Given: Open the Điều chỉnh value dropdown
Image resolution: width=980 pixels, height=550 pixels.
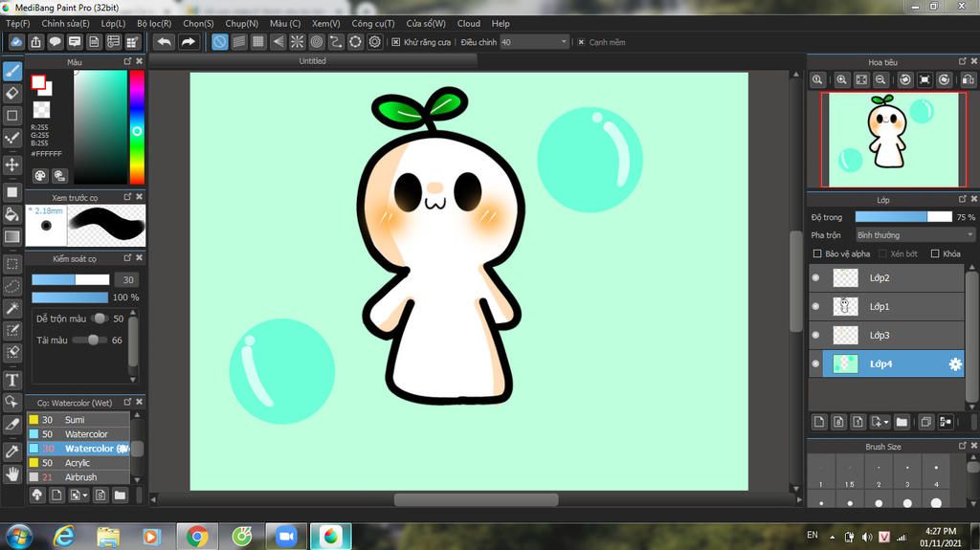Looking at the screenshot, I should coord(563,42).
